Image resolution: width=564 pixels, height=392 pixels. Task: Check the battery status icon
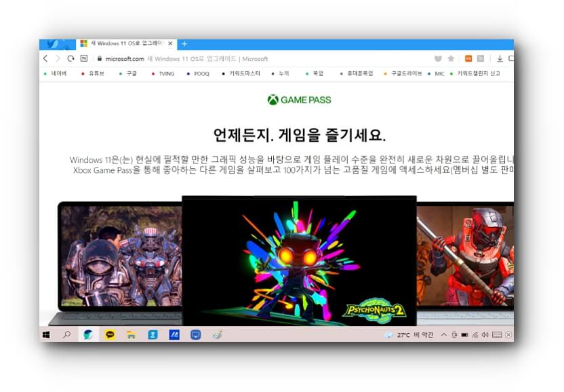point(465,335)
